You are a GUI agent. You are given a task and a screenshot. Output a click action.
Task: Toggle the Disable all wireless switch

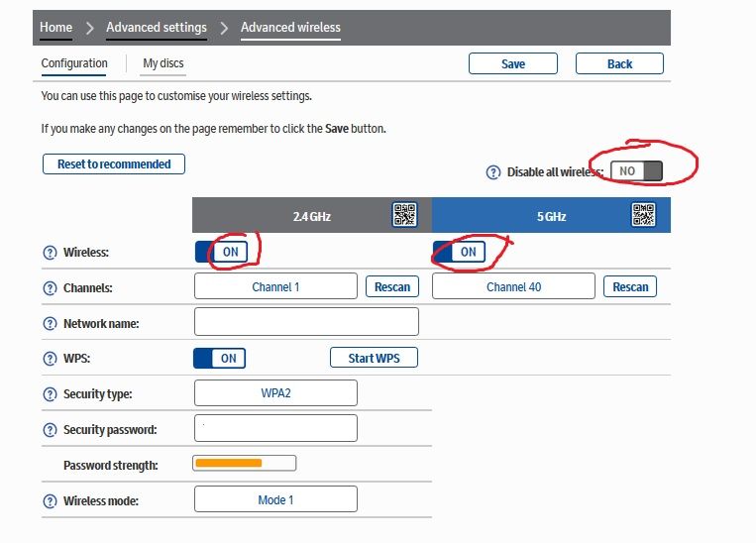[636, 171]
